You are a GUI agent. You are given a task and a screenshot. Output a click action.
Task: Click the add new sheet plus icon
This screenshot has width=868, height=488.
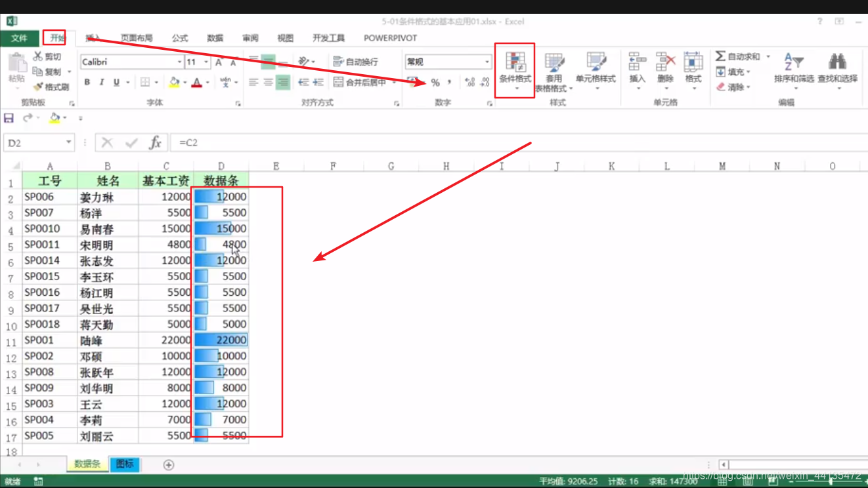pyautogui.click(x=169, y=464)
